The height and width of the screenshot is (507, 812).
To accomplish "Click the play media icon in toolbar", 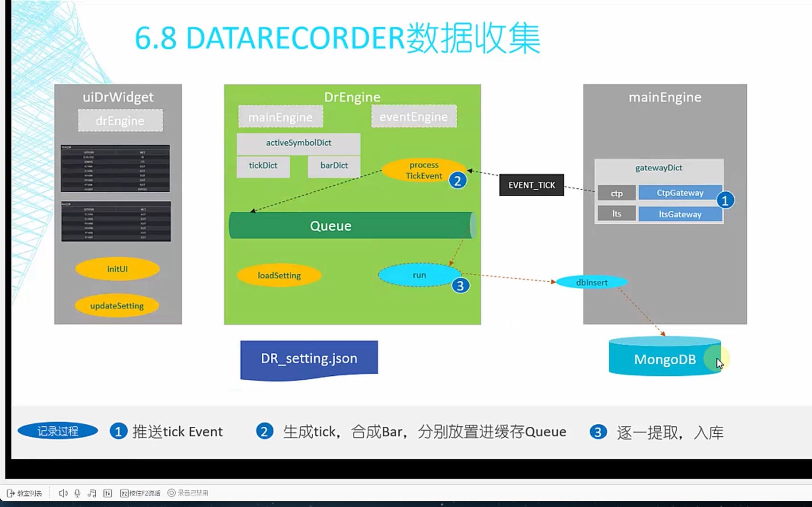I will point(108,493).
